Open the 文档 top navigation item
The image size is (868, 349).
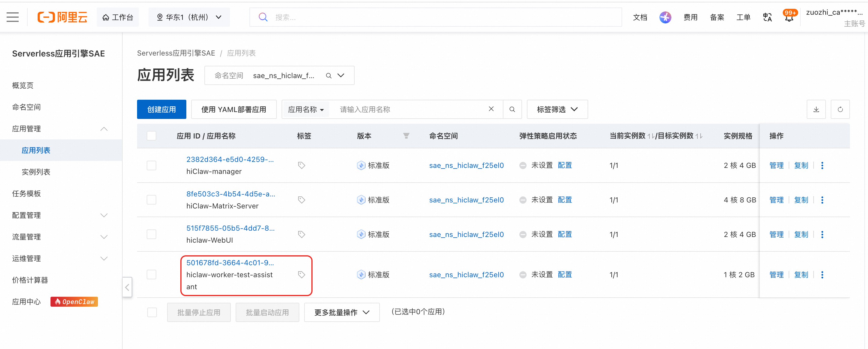point(640,17)
